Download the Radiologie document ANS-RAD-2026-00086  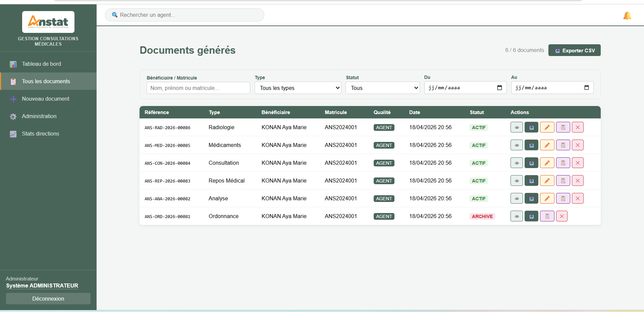[x=531, y=127]
